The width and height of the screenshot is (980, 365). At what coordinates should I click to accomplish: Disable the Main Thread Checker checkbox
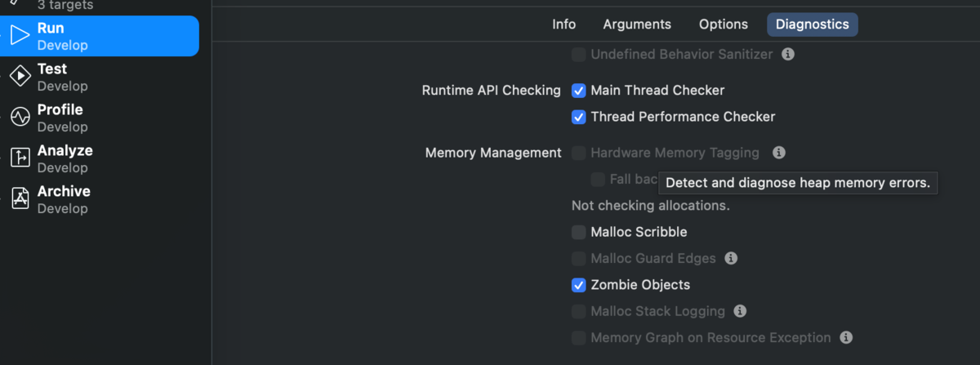pos(578,91)
